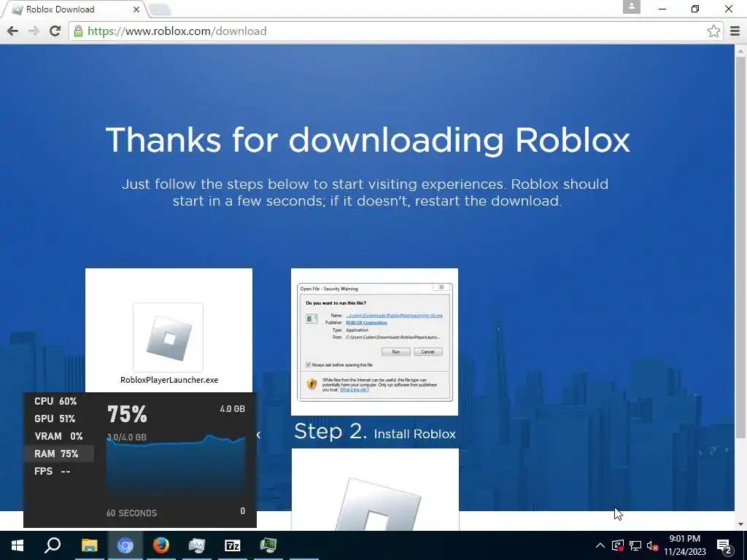Open the 7-Zip taskbar icon
Viewport: 747px width, 560px height.
[233, 545]
